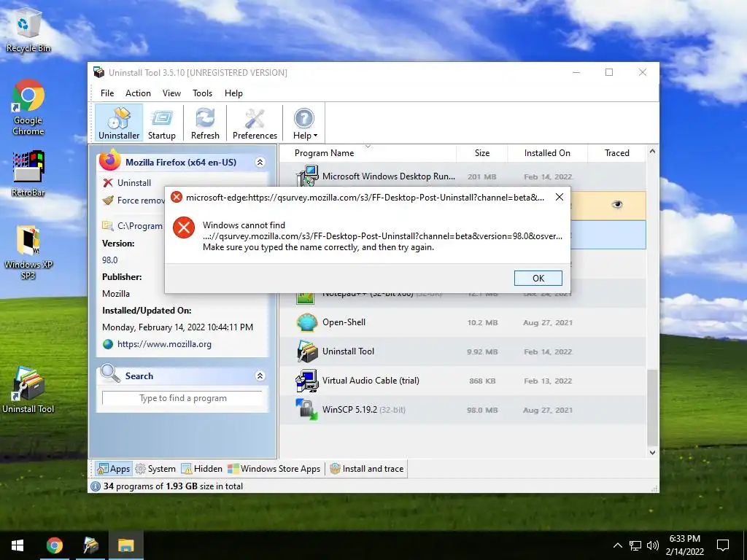
Task: Select the Open-Shell program row
Action: pyautogui.click(x=462, y=322)
